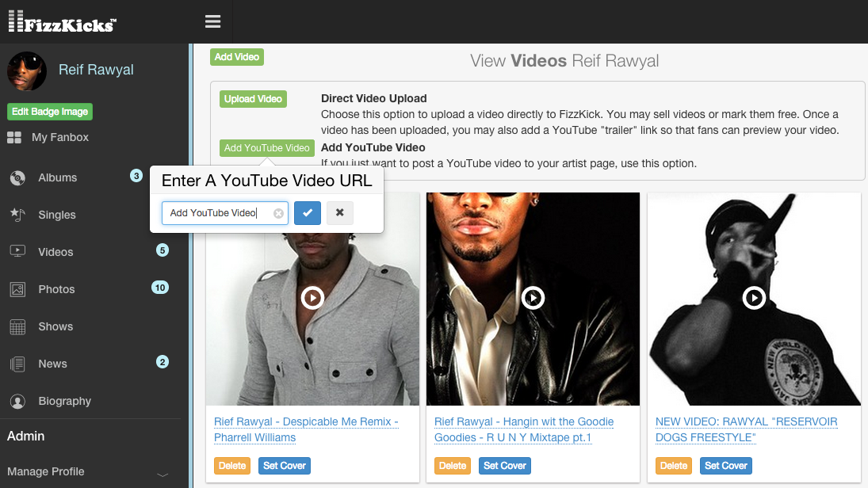Image resolution: width=868 pixels, height=488 pixels.
Task: Click the Photos picture icon
Action: tap(17, 289)
